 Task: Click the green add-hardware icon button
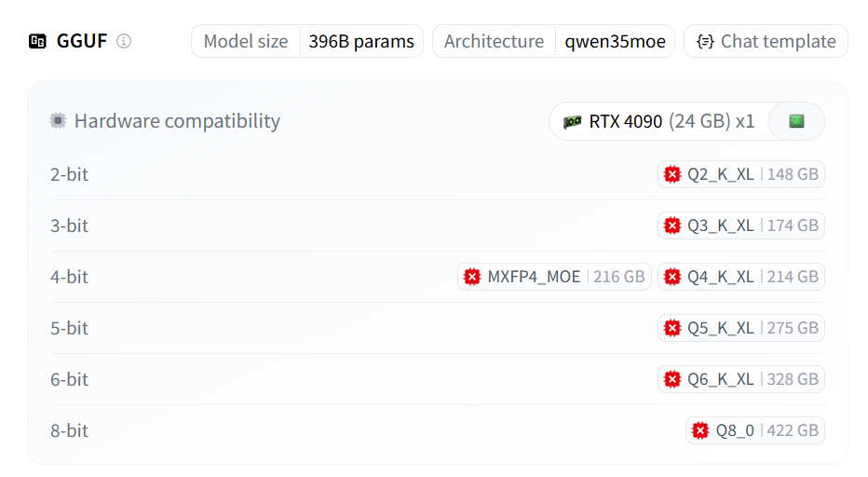pos(796,121)
